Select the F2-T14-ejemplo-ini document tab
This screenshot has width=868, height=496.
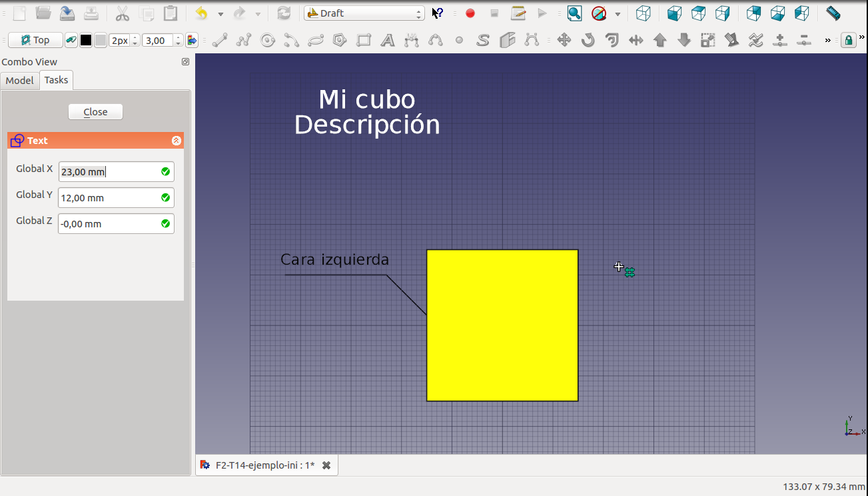click(264, 465)
